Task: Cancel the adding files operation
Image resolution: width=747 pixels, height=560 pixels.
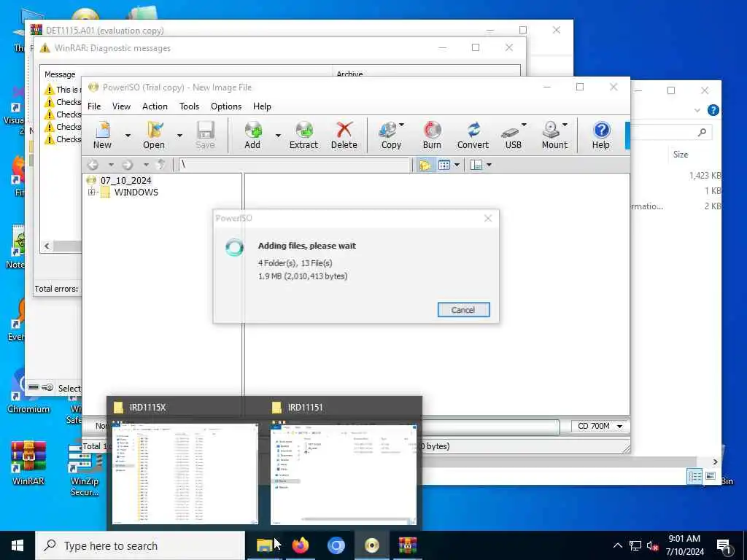Action: click(463, 310)
